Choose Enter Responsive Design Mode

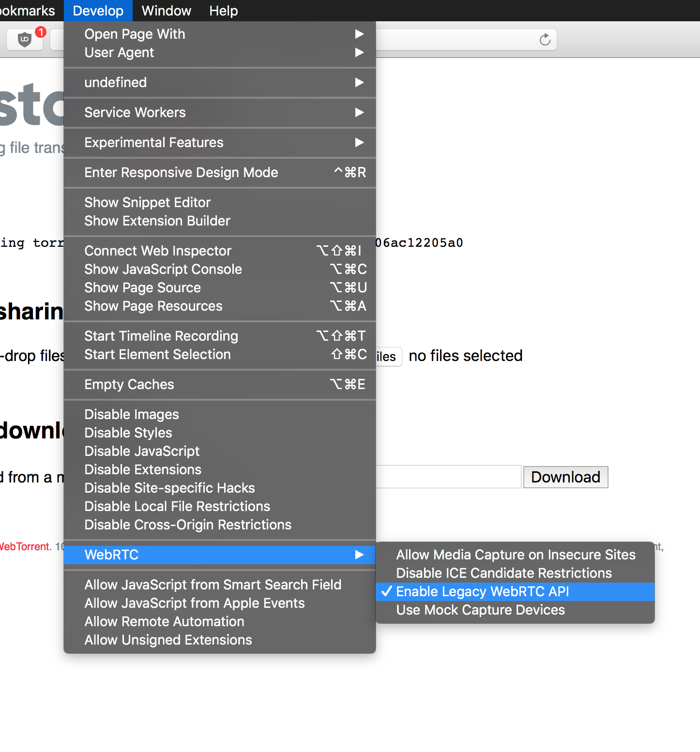coord(220,172)
